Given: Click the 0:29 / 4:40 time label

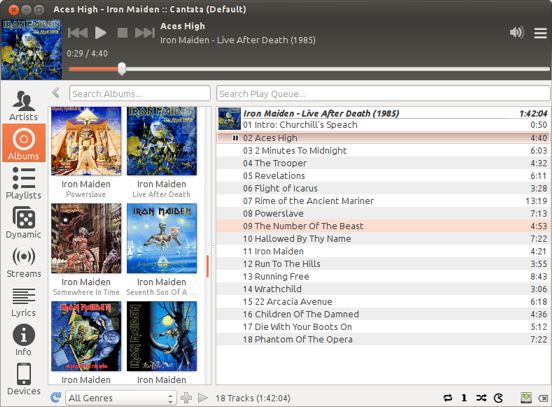Looking at the screenshot, I should pos(87,54).
